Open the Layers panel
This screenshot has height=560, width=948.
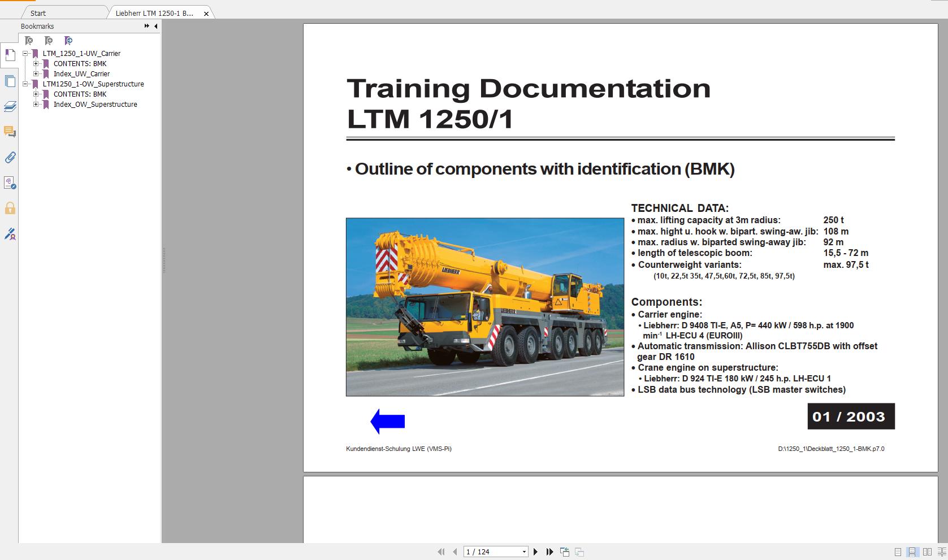pyautogui.click(x=10, y=107)
